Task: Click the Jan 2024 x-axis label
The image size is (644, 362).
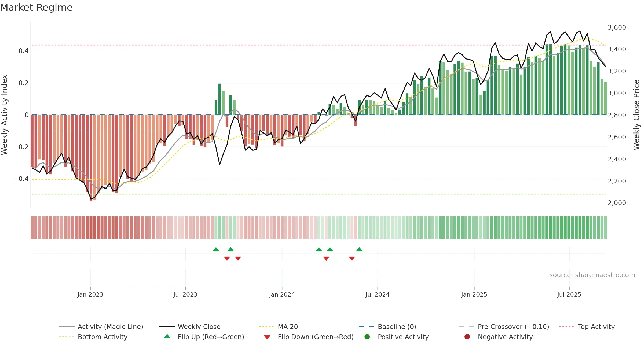Action: (282, 294)
